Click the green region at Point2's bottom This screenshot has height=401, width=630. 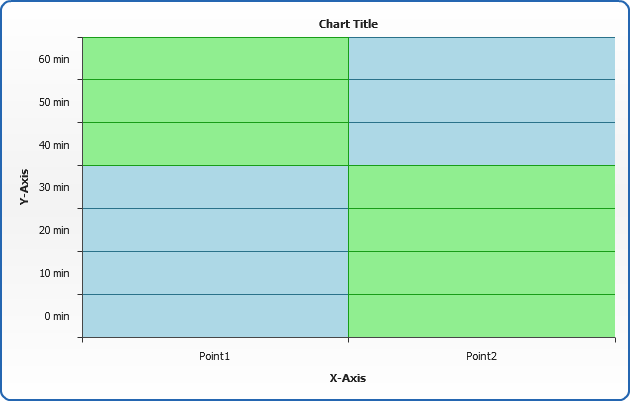click(x=481, y=250)
